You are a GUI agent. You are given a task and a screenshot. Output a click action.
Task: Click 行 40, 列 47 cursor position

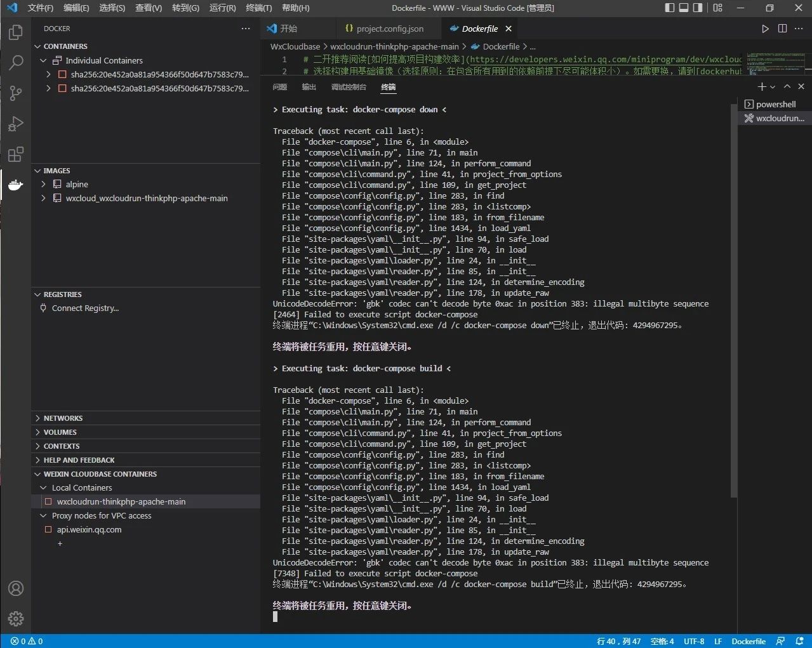click(618, 641)
